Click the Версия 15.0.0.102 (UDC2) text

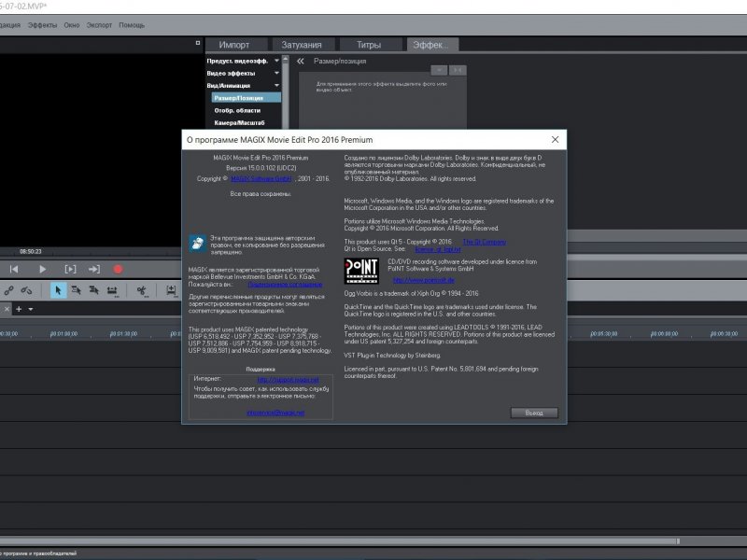coord(261,168)
